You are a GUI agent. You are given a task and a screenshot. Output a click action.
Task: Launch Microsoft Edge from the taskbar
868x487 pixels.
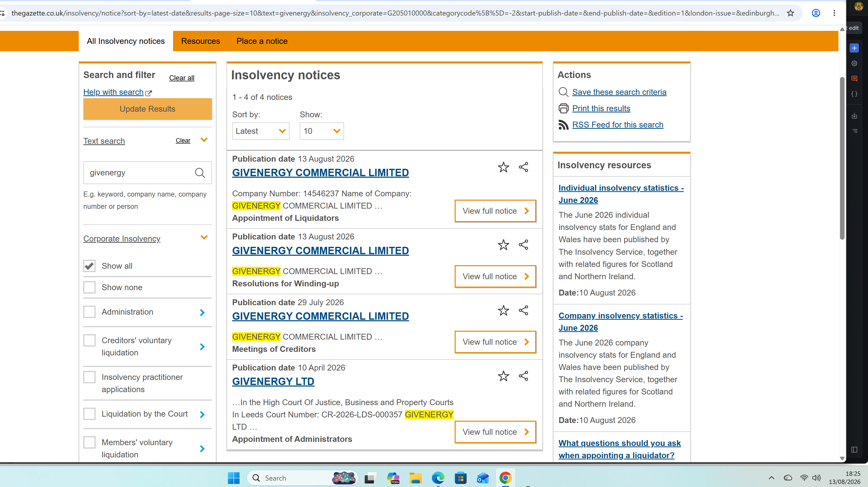click(438, 478)
